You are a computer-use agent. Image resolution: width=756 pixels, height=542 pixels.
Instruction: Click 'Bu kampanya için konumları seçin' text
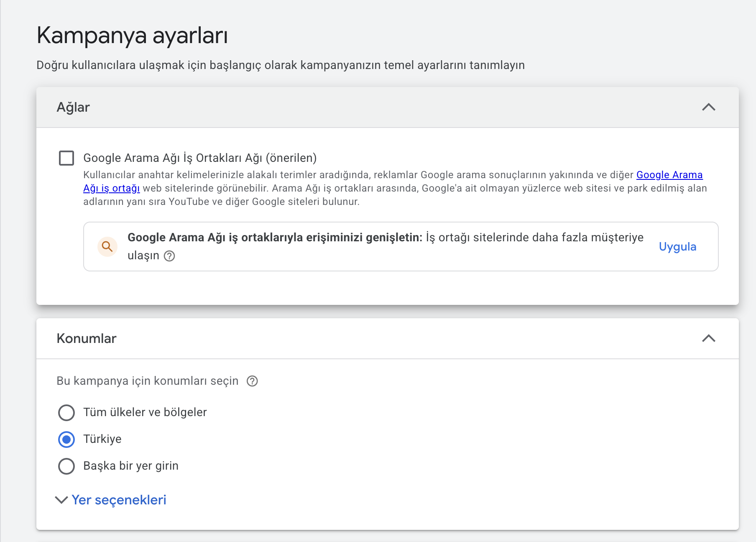(148, 381)
